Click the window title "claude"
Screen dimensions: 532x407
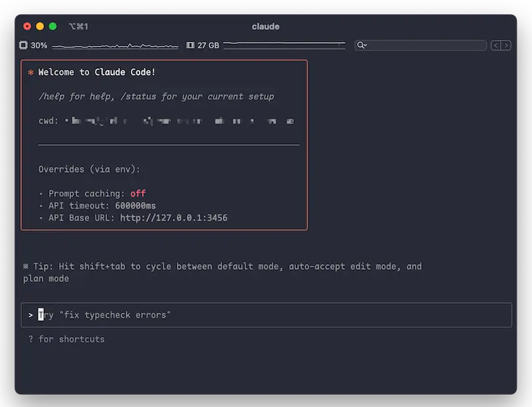[265, 27]
